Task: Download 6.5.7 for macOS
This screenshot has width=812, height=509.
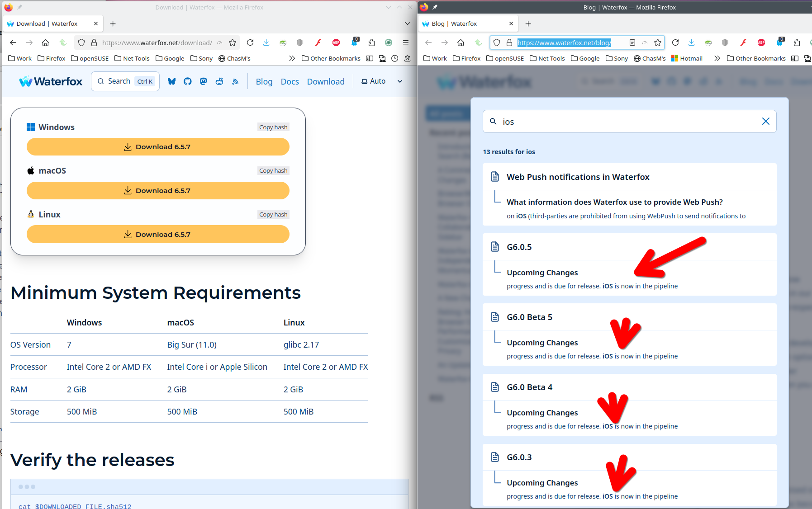Action: [158, 191]
